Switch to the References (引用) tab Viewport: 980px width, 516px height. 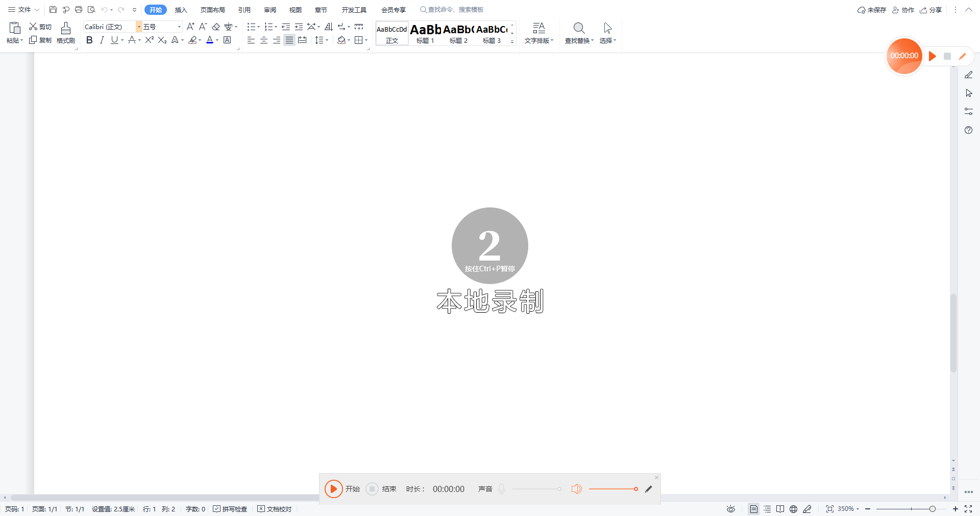click(x=244, y=10)
